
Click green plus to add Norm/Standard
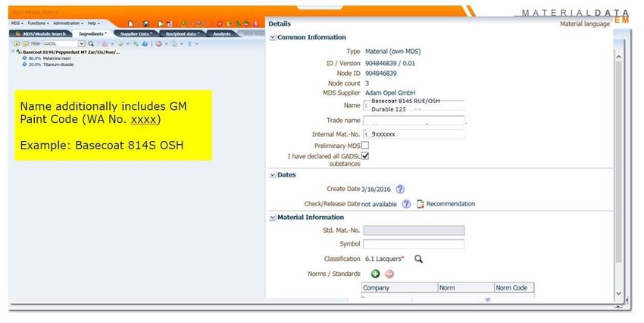[375, 274]
